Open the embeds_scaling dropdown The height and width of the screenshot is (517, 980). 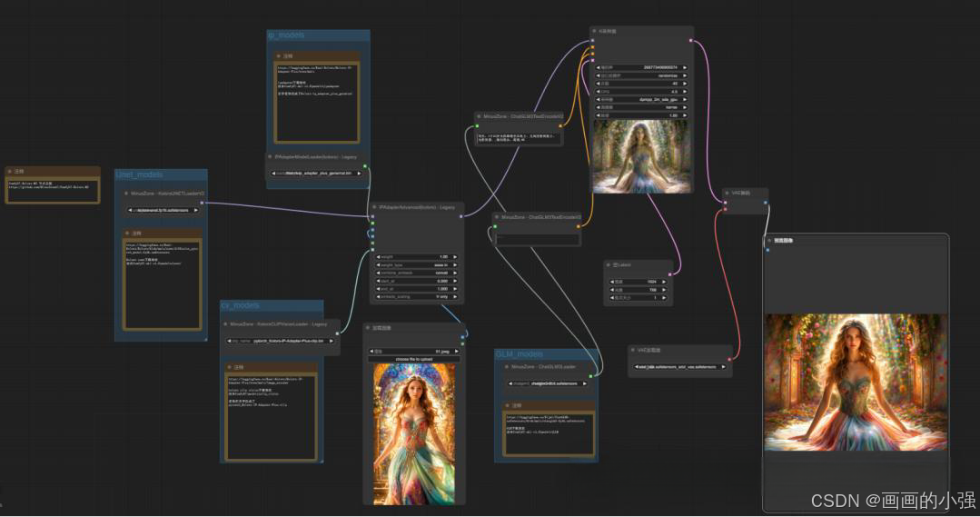coord(417,297)
